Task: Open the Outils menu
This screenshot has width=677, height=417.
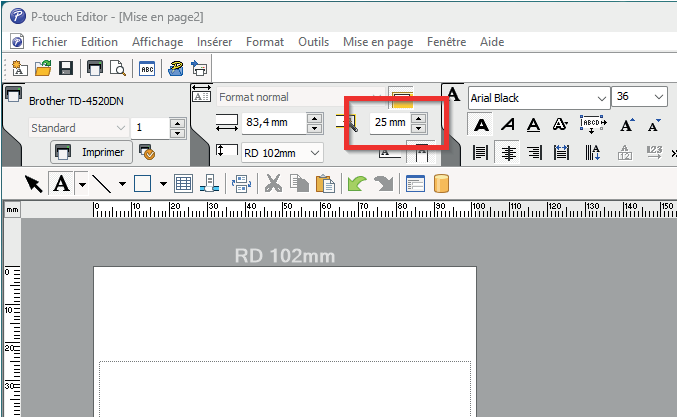Action: tap(313, 42)
